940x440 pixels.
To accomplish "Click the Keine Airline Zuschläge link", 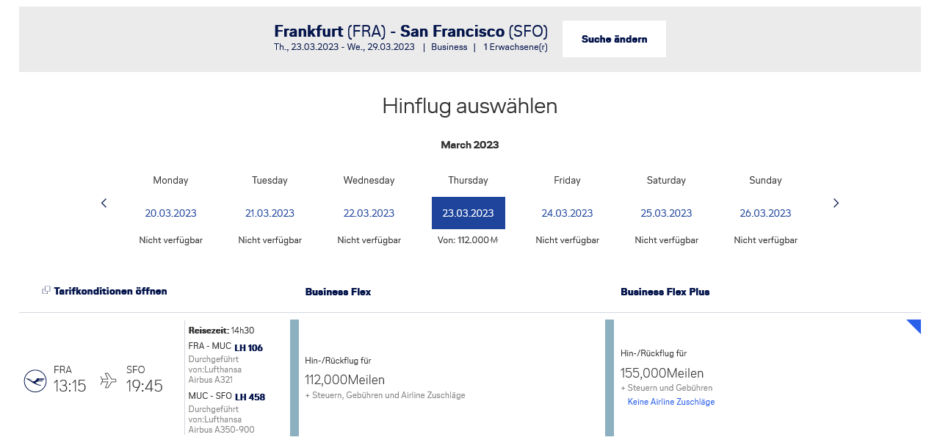I will click(670, 402).
